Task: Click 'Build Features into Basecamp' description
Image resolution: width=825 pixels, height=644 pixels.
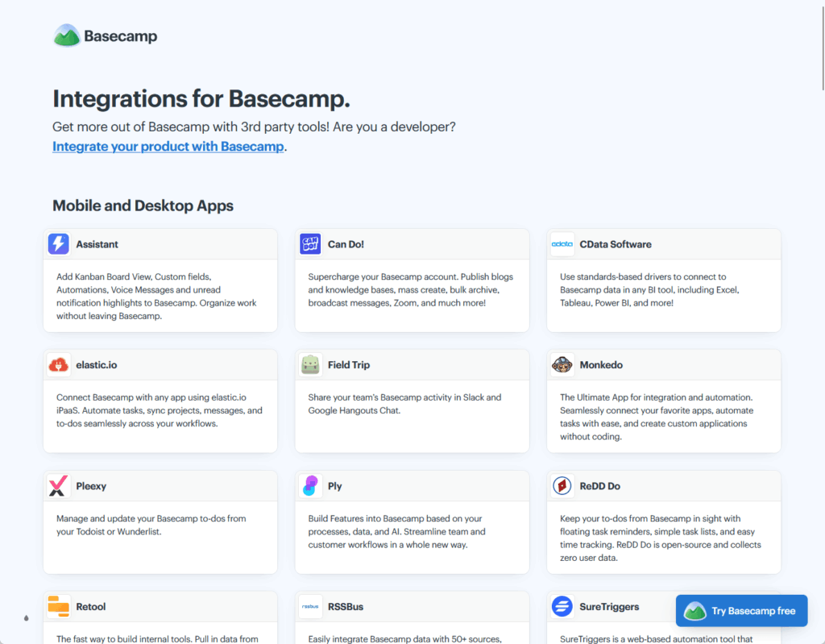Action: tap(396, 531)
